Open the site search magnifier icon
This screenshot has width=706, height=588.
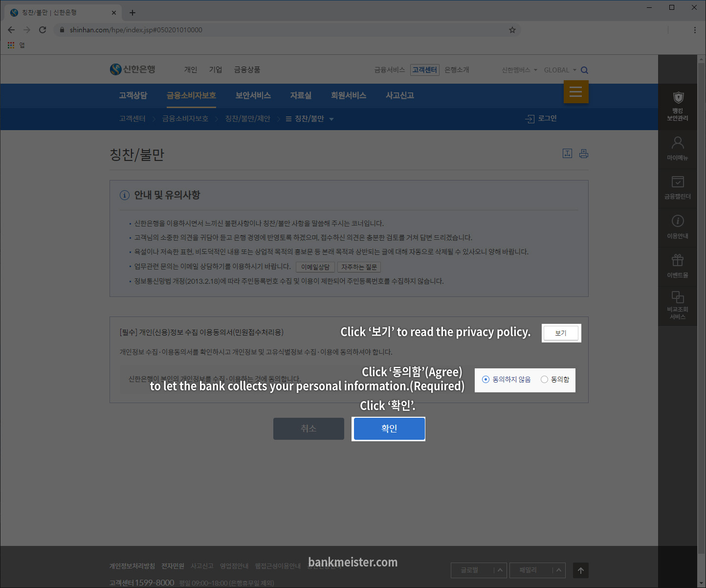[x=584, y=70]
